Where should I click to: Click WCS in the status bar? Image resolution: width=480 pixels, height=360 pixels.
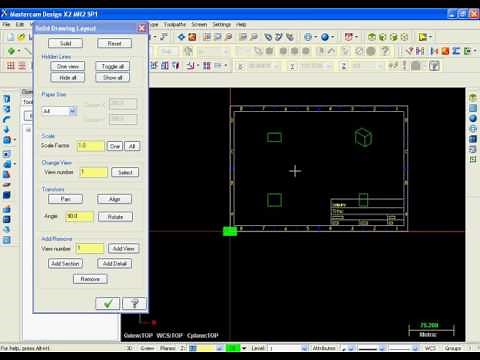tap(430, 348)
